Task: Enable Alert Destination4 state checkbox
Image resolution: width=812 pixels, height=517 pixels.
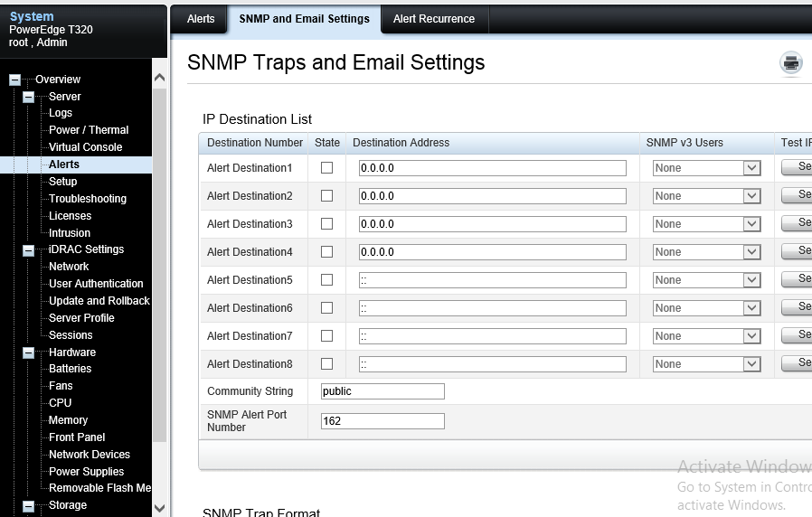Action: (326, 252)
